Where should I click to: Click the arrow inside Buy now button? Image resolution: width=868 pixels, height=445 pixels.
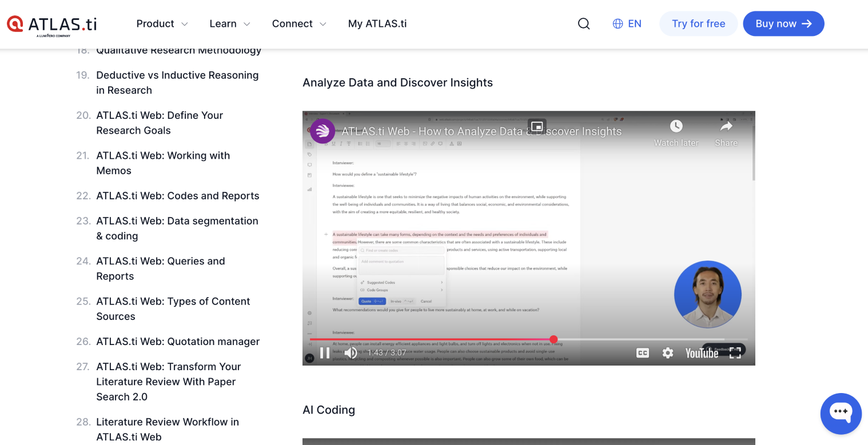pos(807,23)
